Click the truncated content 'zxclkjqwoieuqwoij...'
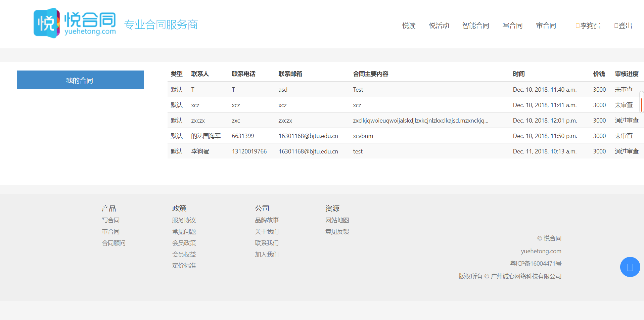 click(x=420, y=121)
